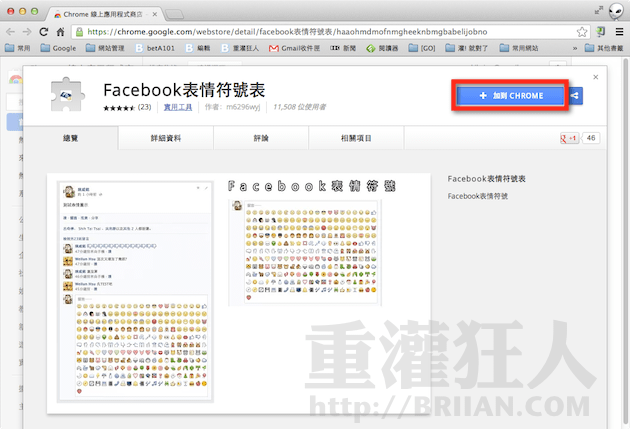Screen dimensions: 630x429
Task: Open a new tab with the blank tab button
Action: [x=174, y=14]
